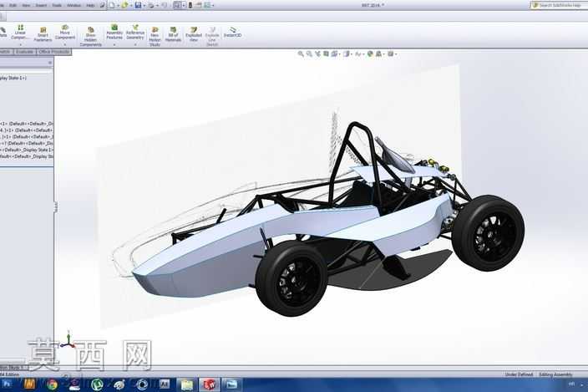Viewport: 588px width, 392px height.
Task: Click the front wheel of car model
Action: tap(291, 277)
